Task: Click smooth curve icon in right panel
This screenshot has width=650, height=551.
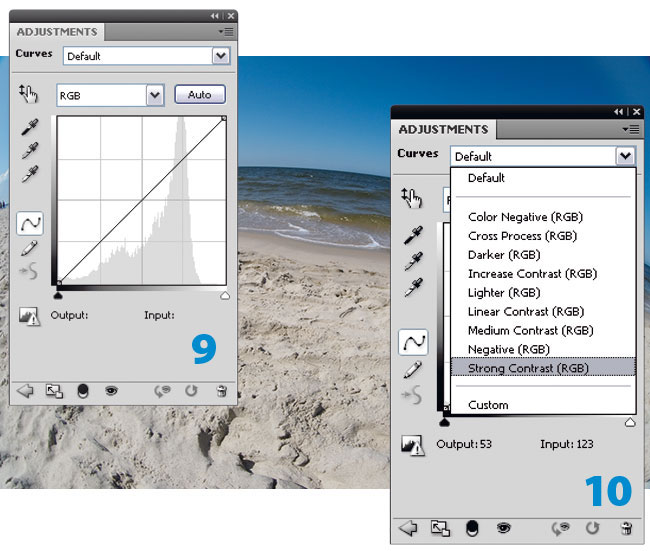Action: pos(412,395)
